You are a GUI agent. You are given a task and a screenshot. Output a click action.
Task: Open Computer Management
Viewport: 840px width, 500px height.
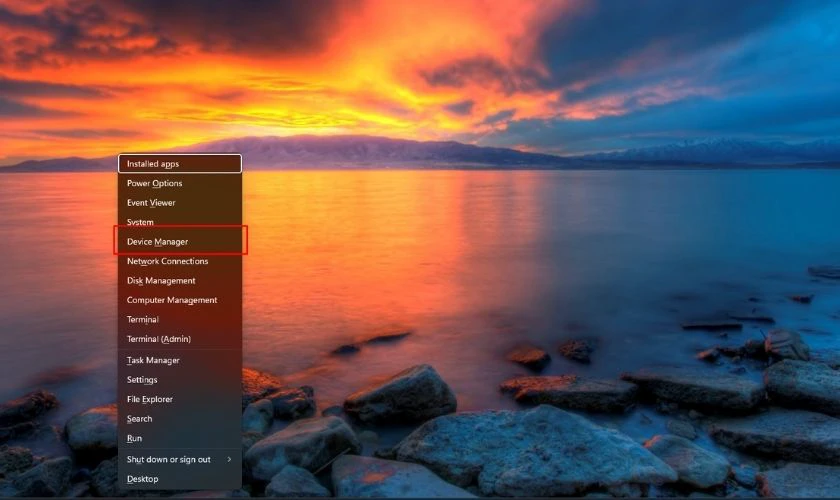tap(179, 300)
